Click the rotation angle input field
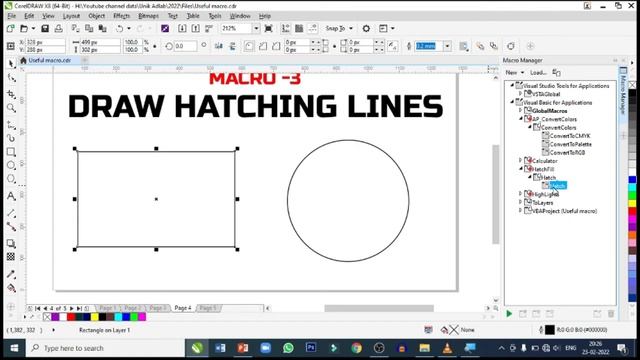640x360 pixels. (185, 46)
